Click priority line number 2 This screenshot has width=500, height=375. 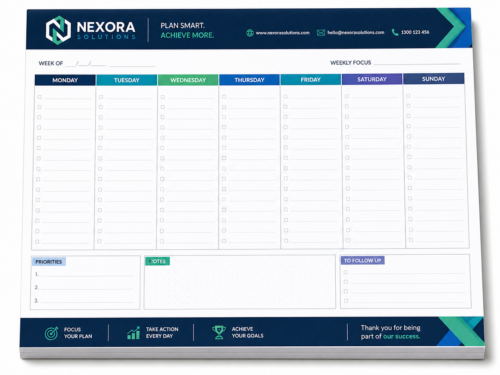(87, 289)
